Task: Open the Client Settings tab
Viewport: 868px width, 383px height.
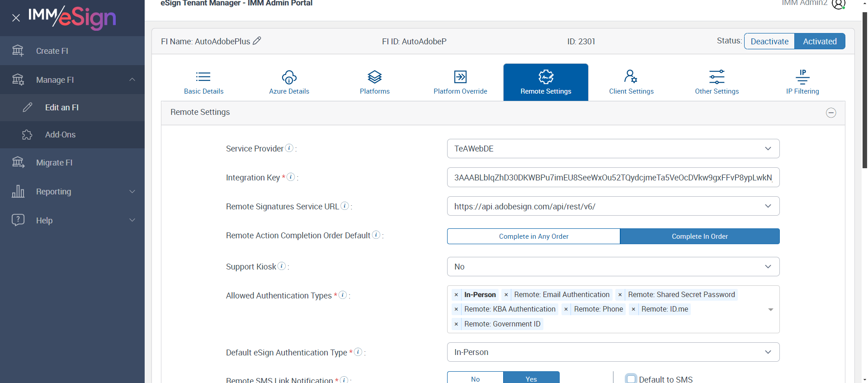Action: pyautogui.click(x=631, y=82)
